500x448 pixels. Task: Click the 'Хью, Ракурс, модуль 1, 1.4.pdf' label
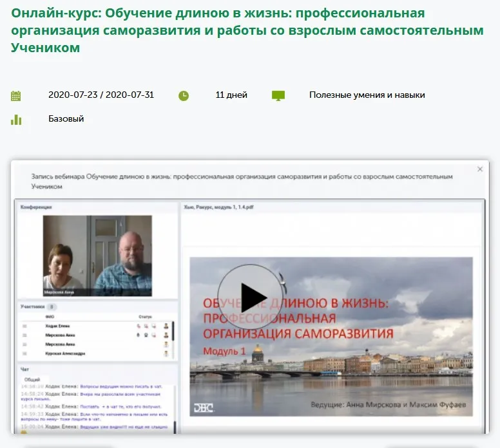click(219, 207)
